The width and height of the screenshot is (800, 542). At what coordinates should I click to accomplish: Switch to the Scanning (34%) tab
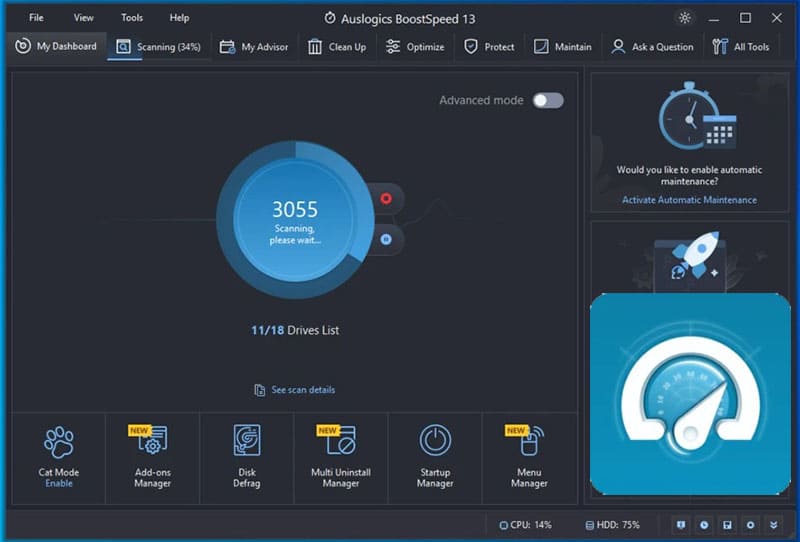(159, 47)
